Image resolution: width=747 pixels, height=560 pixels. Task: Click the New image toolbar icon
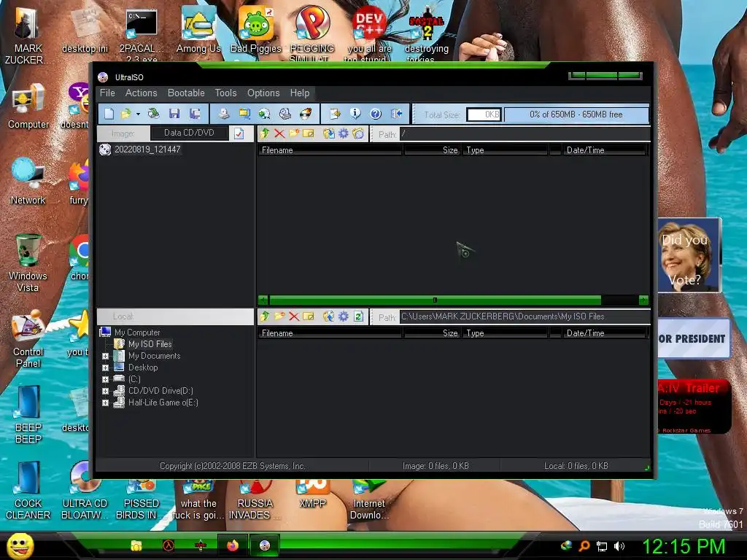[x=109, y=113]
